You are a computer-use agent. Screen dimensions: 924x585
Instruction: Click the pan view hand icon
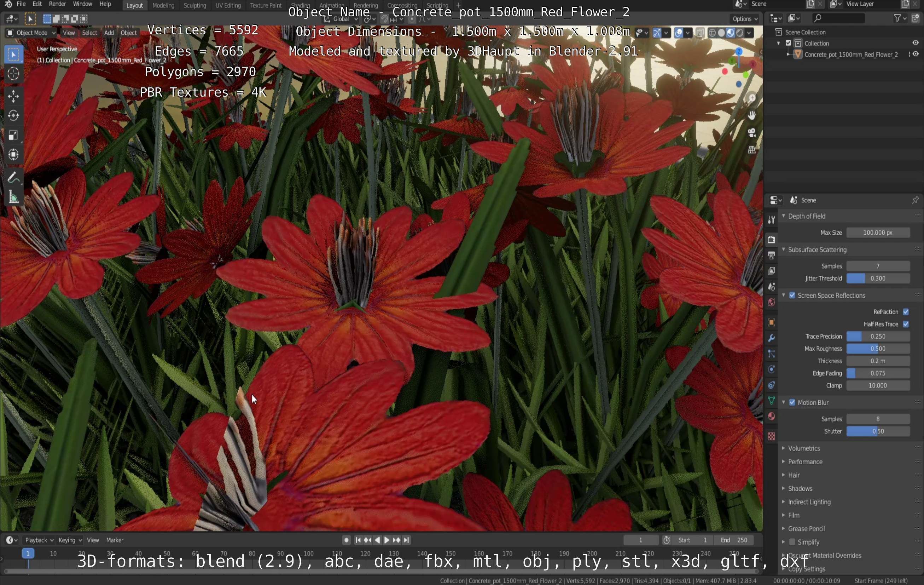[x=751, y=115]
